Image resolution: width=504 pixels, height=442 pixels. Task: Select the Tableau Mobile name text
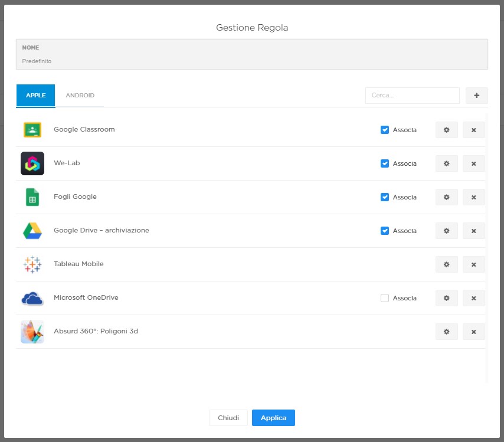(x=78, y=264)
